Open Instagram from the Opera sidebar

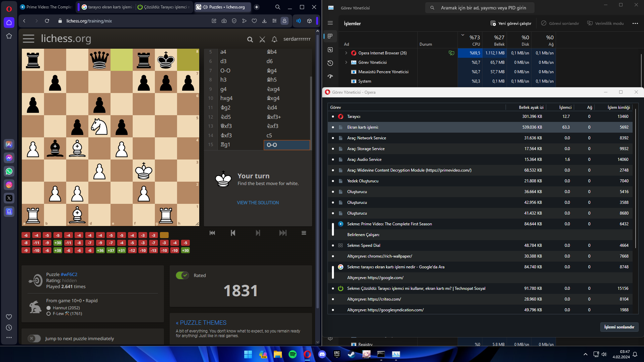coord(9,185)
